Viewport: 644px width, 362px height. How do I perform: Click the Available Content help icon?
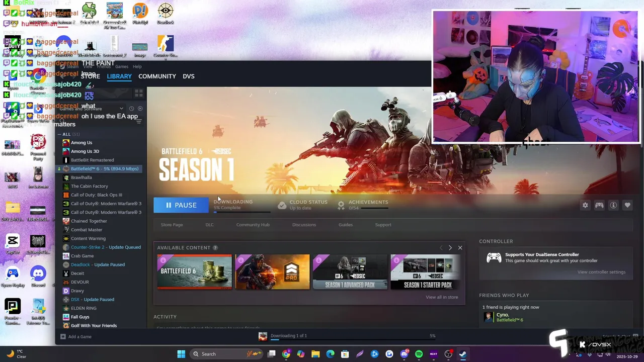215,248
